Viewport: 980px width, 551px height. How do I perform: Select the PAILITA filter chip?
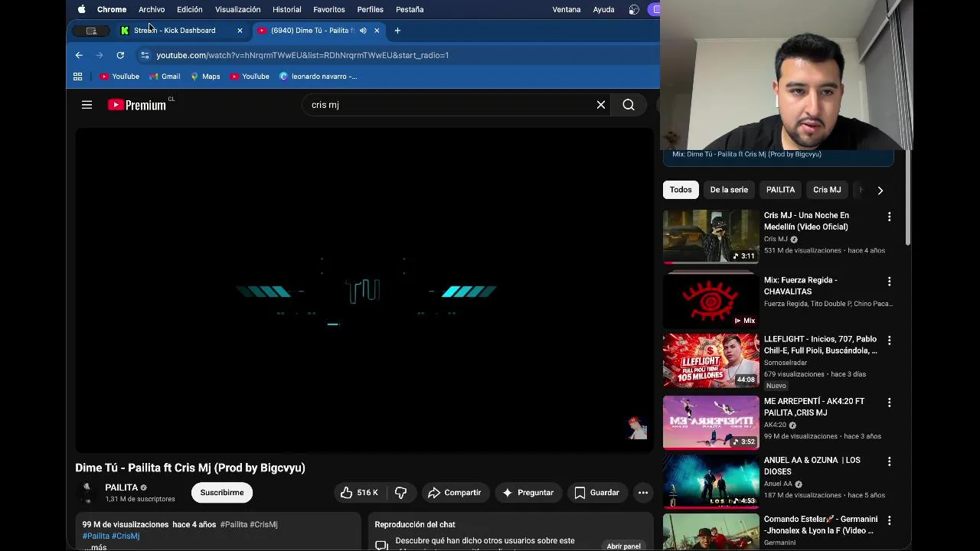781,190
